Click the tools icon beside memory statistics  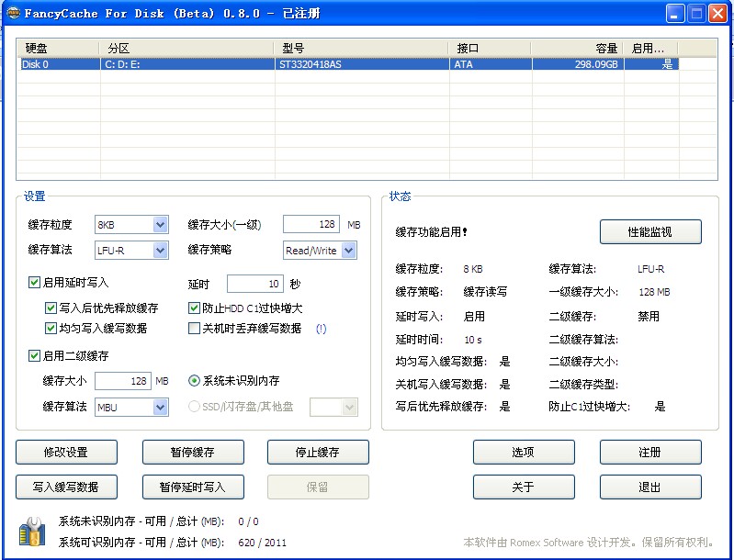click(32, 532)
